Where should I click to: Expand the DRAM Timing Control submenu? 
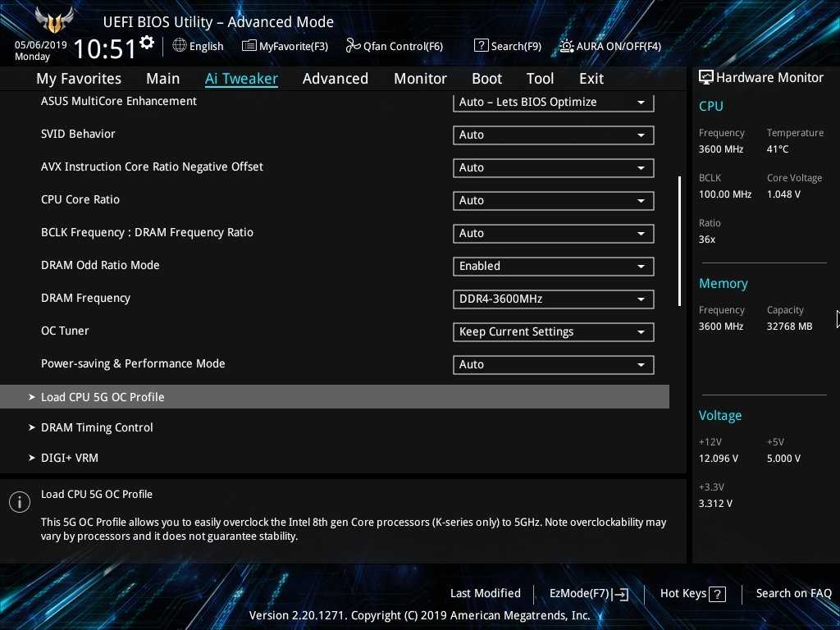tap(97, 427)
